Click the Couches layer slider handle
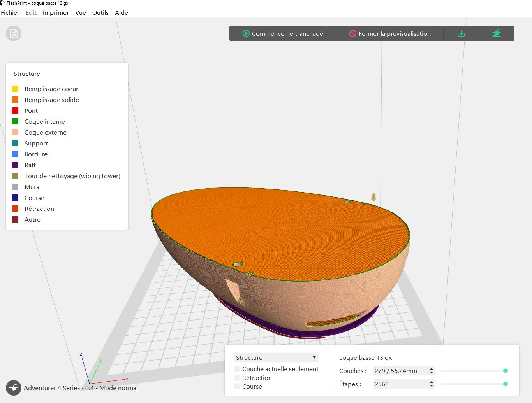The height and width of the screenshot is (403, 532). 506,371
